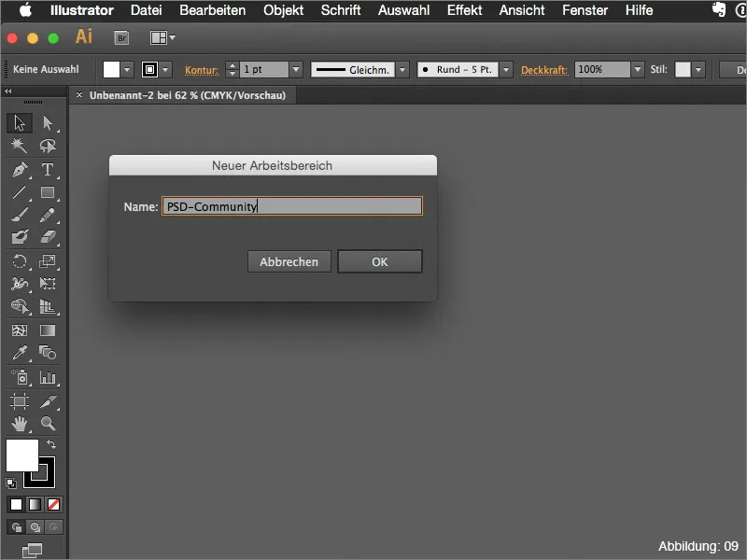Select the Lasso tool
The width and height of the screenshot is (747, 560).
[48, 146]
